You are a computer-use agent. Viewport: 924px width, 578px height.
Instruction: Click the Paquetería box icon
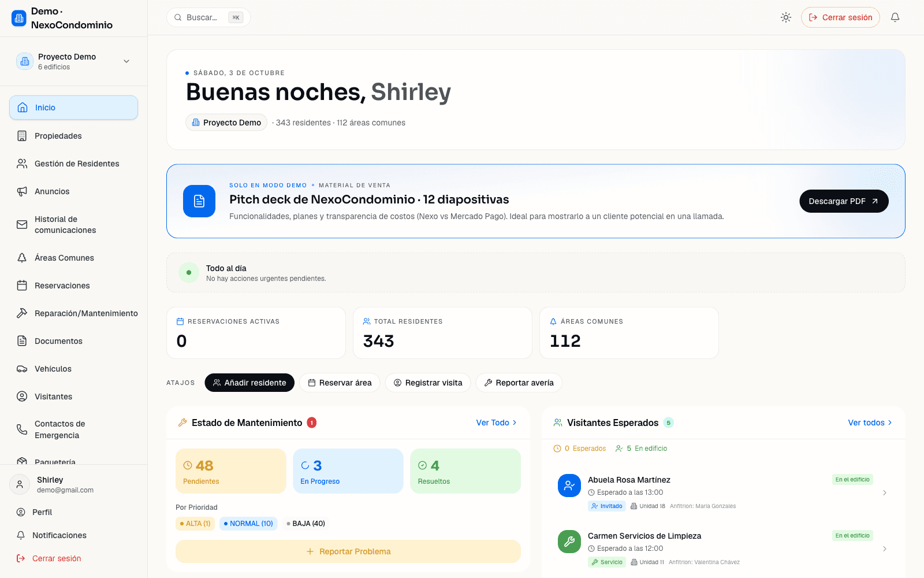pyautogui.click(x=22, y=461)
